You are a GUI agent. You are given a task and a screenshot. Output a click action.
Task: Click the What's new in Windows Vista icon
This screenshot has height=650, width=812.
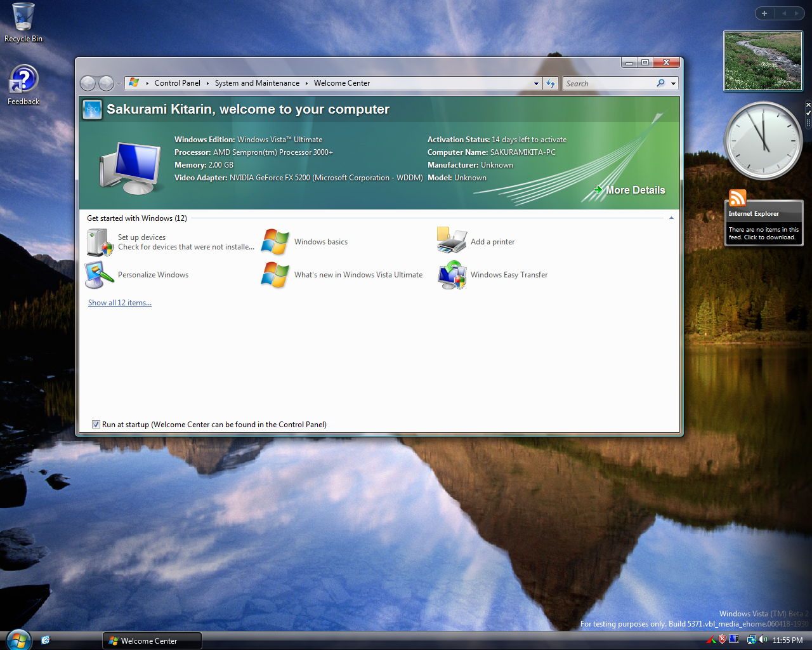point(275,275)
